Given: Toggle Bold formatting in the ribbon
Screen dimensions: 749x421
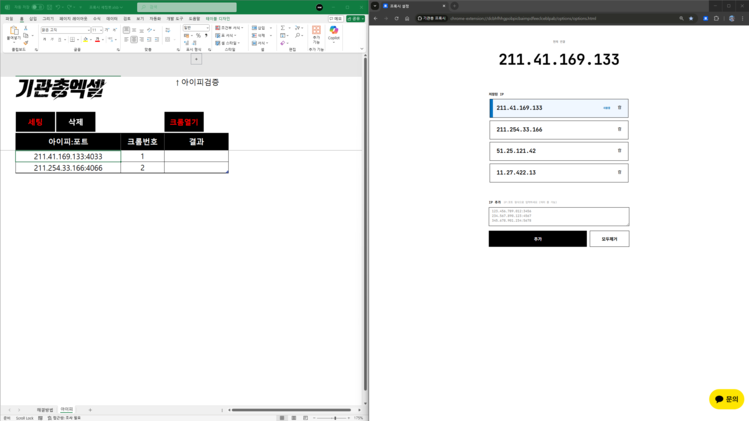Looking at the screenshot, I should pyautogui.click(x=44, y=39).
